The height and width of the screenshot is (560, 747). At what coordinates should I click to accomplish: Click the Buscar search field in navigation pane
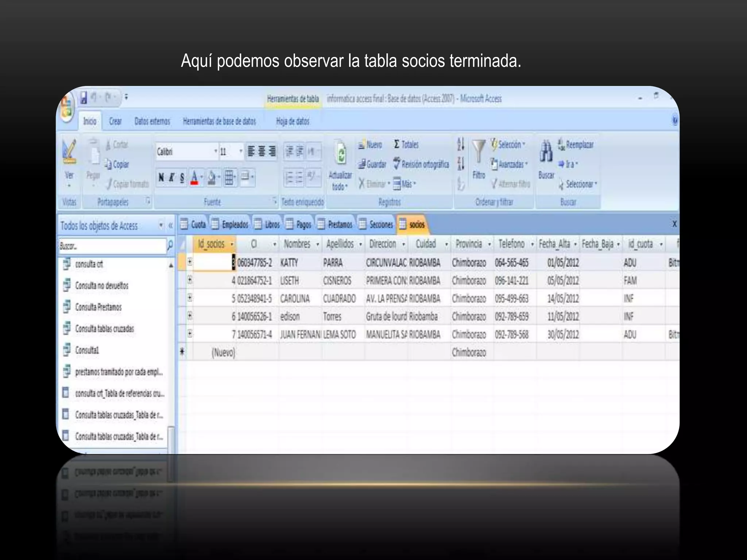point(112,246)
